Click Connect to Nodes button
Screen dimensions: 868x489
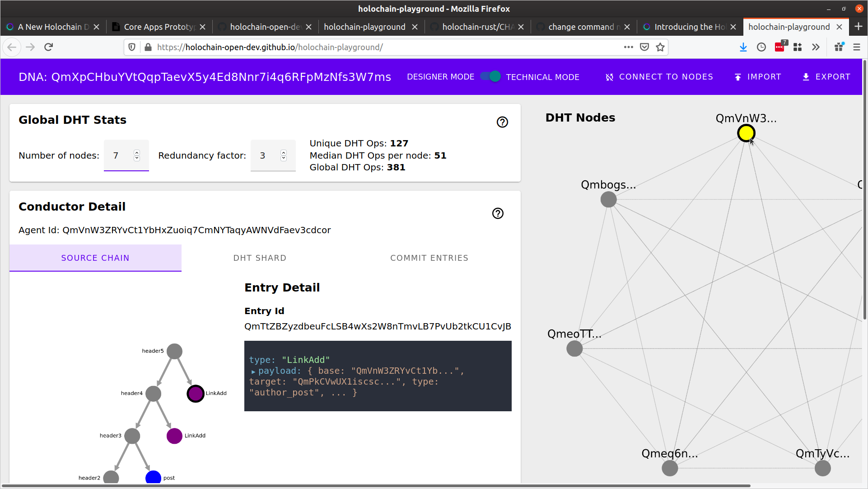pyautogui.click(x=659, y=77)
